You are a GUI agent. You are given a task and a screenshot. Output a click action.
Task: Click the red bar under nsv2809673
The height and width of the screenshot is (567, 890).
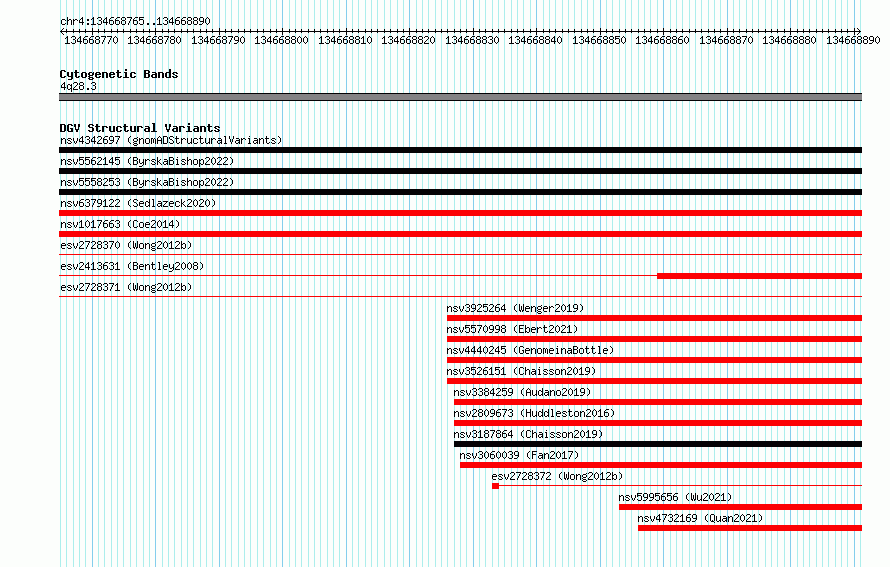[x=658, y=423]
